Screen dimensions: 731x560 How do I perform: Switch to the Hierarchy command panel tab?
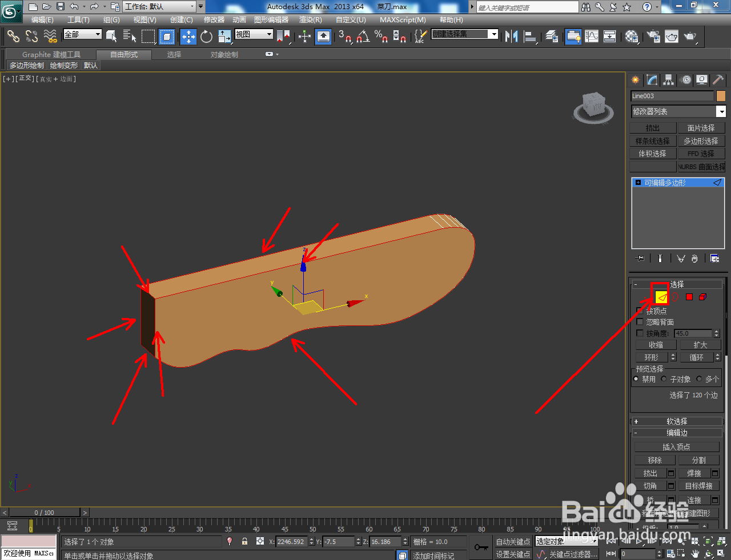point(668,80)
